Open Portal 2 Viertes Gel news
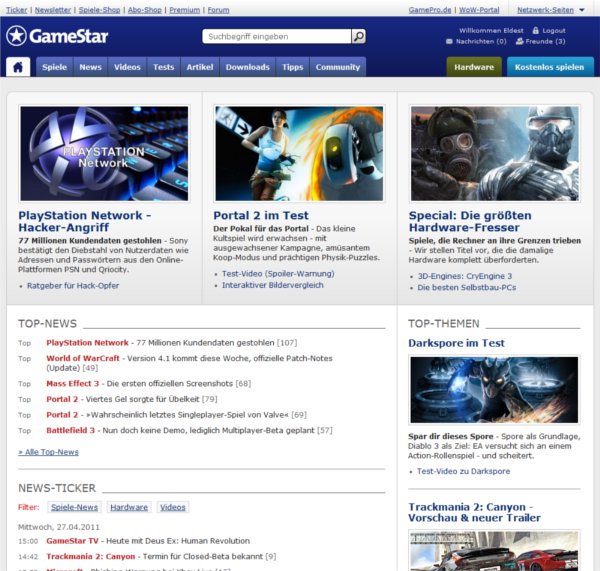600x571 pixels. [132, 400]
